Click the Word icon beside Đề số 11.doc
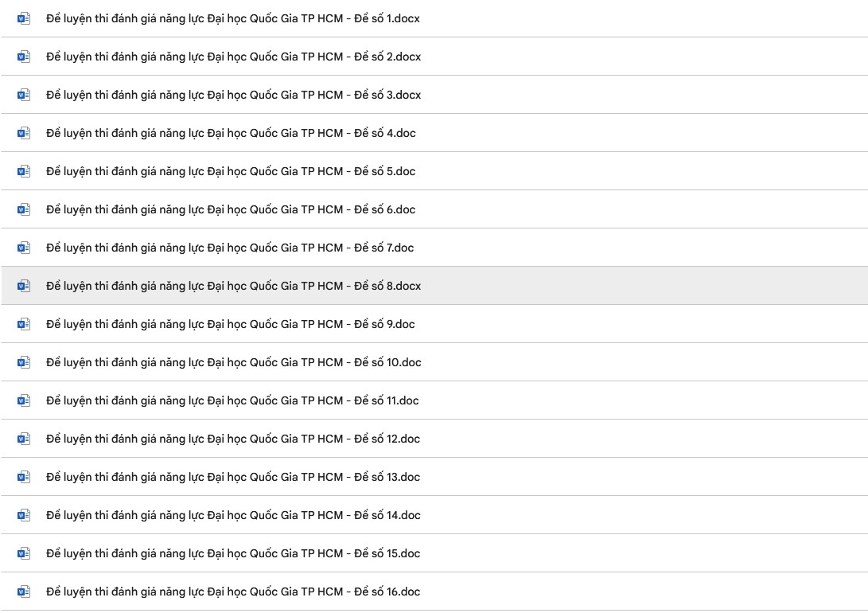 [x=24, y=401]
